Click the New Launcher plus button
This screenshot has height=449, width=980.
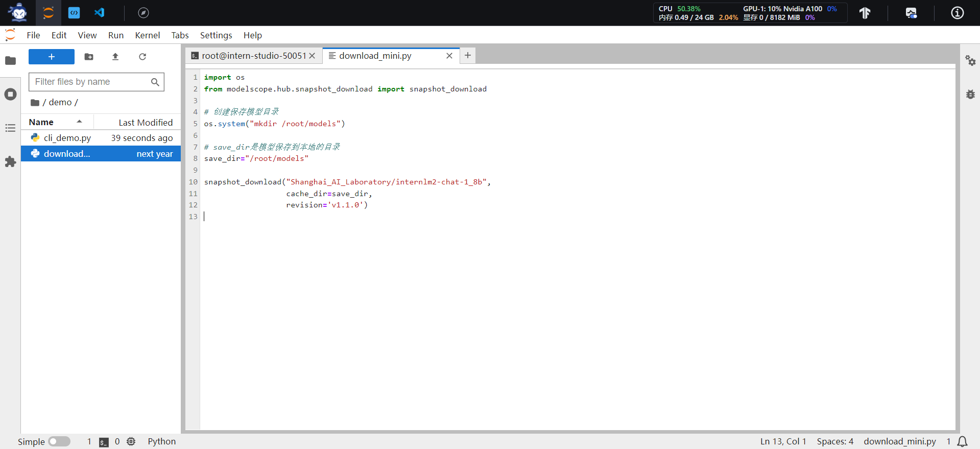51,57
